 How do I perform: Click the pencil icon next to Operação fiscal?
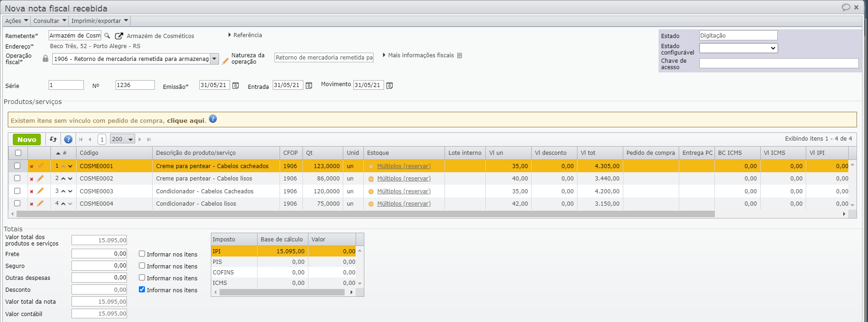(225, 60)
